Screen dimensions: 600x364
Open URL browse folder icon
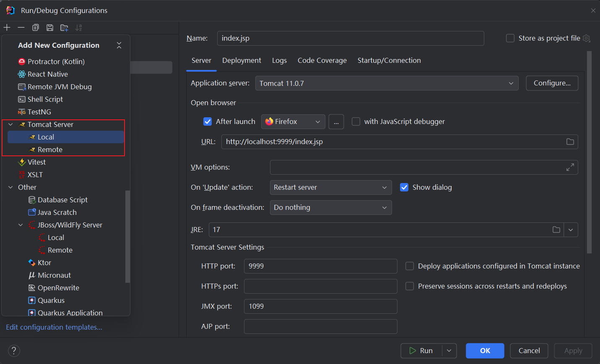click(x=570, y=142)
